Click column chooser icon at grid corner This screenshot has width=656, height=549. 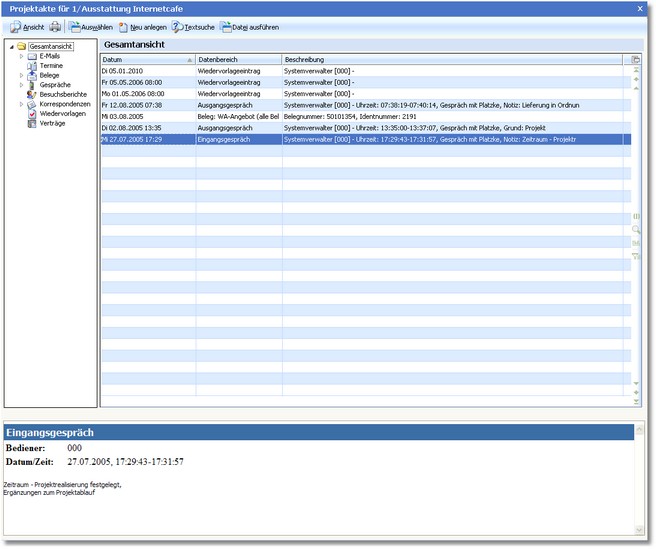[x=636, y=60]
